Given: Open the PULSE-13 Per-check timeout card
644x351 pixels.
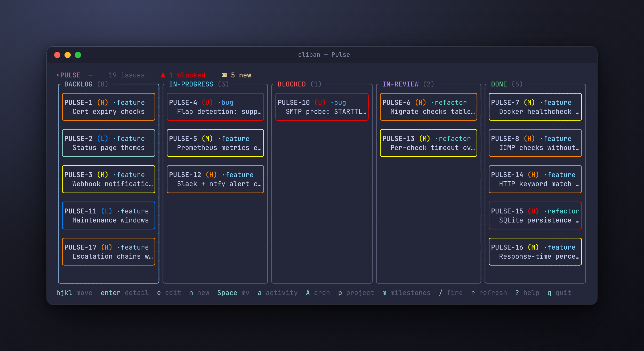Looking at the screenshot, I should pos(429,143).
